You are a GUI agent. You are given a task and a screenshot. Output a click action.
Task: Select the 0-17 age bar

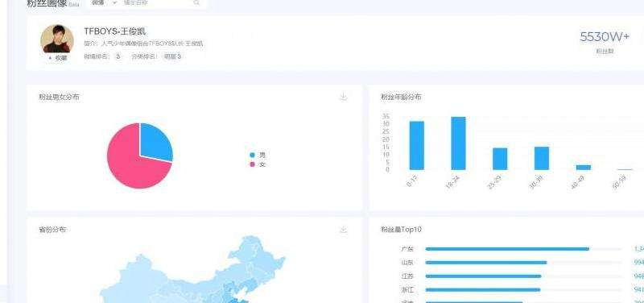point(416,146)
